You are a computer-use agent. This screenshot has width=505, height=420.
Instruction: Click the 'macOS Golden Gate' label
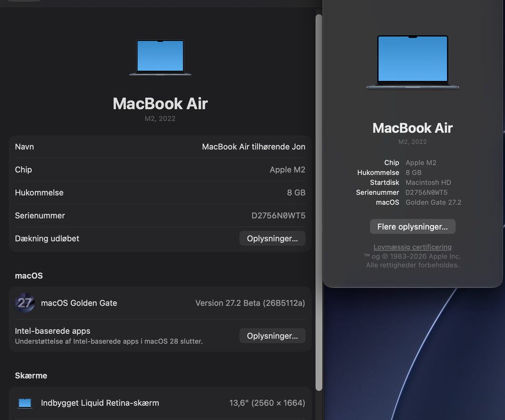[79, 303]
